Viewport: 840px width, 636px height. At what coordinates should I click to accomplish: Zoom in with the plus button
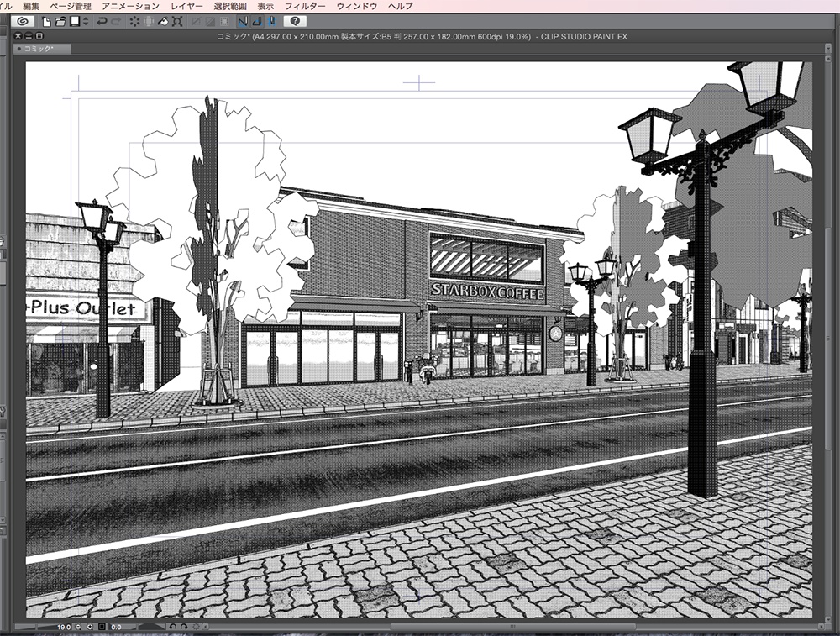(90, 627)
